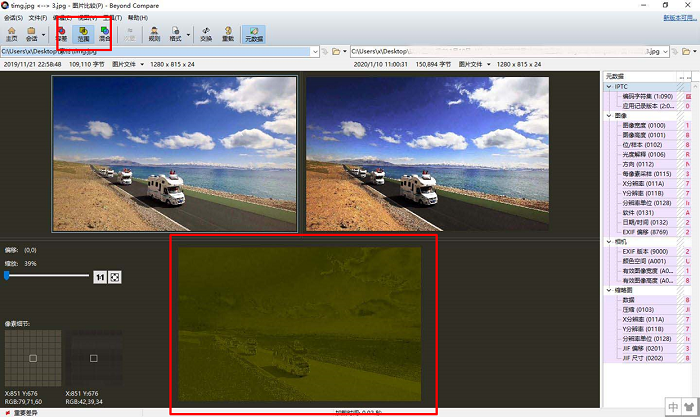Expand the 会话 toolbar dropdown arrow
The image size is (700, 417).
(x=43, y=34)
